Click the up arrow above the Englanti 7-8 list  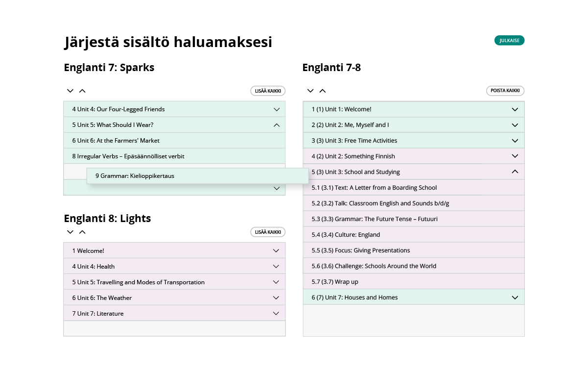(322, 91)
